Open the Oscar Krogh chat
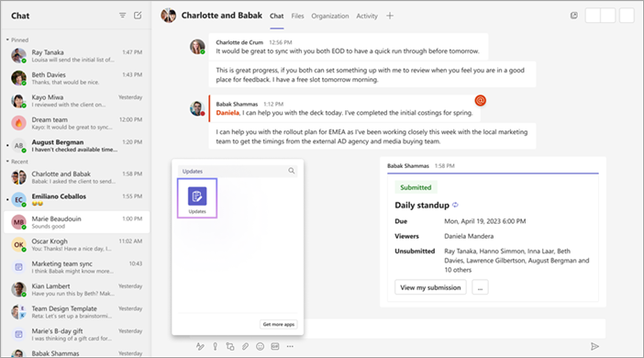Screen dimensions: 644x358 click(76, 244)
